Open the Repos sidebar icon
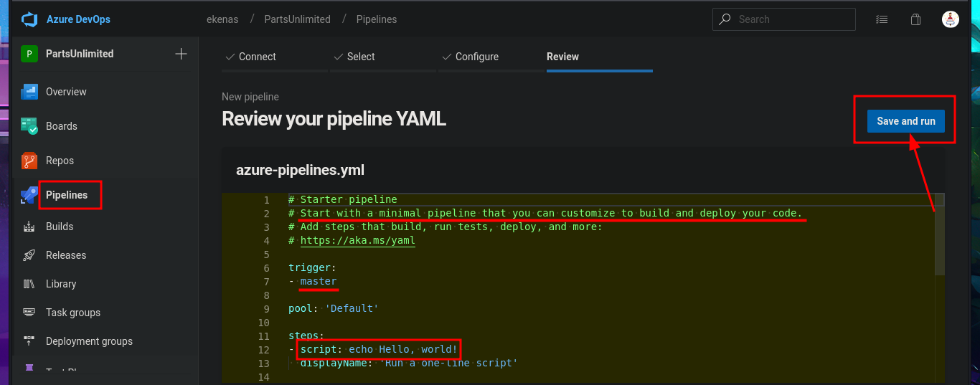The width and height of the screenshot is (980, 385). (29, 161)
